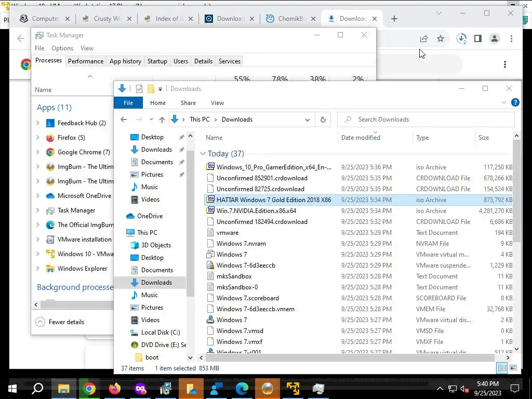
Task: Open Explorer help question mark icon
Action: click(515, 102)
